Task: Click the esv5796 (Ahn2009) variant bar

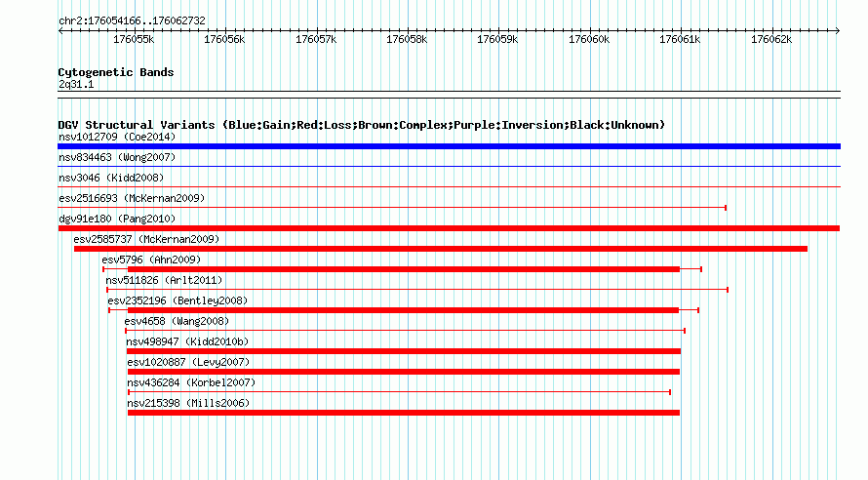Action: click(x=403, y=269)
